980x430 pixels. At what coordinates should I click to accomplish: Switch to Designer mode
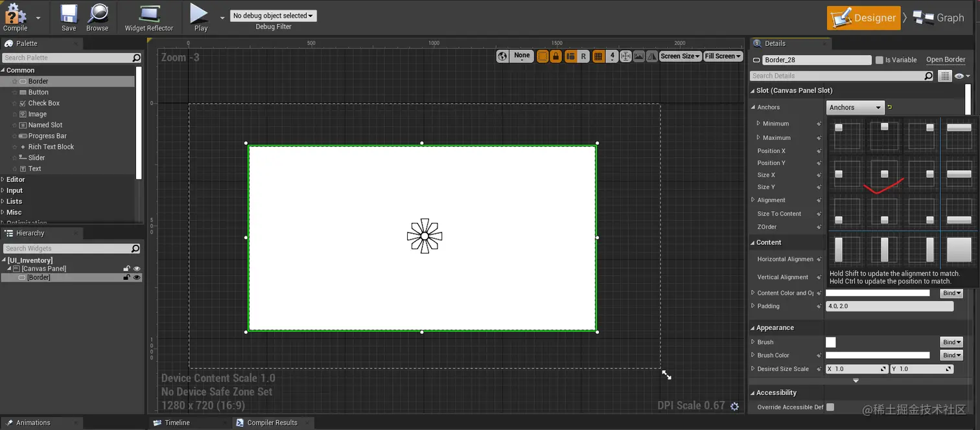tap(863, 18)
